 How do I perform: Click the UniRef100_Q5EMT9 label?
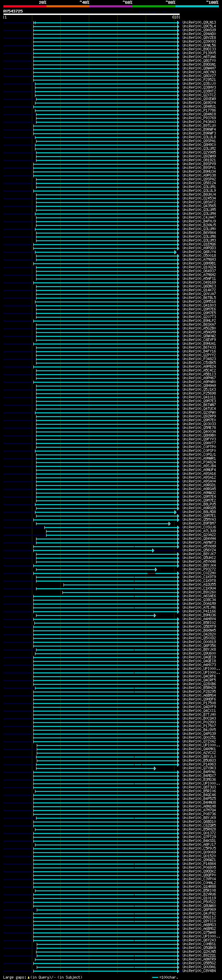point(199,627)
